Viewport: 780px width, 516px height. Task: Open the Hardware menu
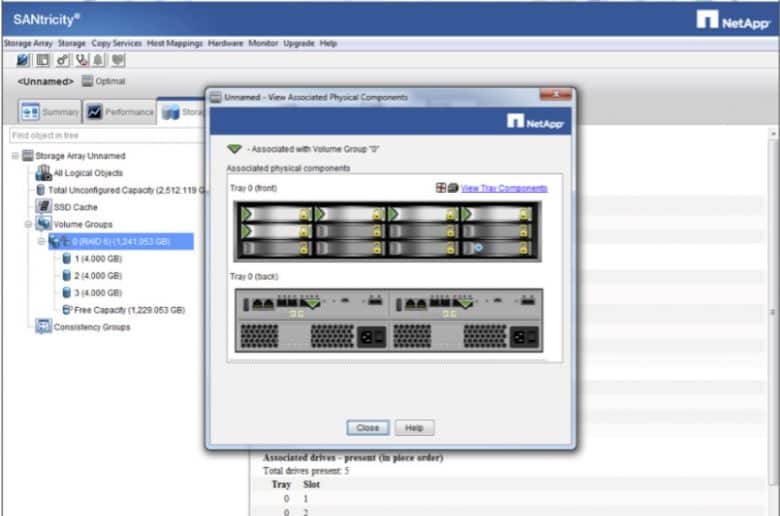[x=225, y=43]
